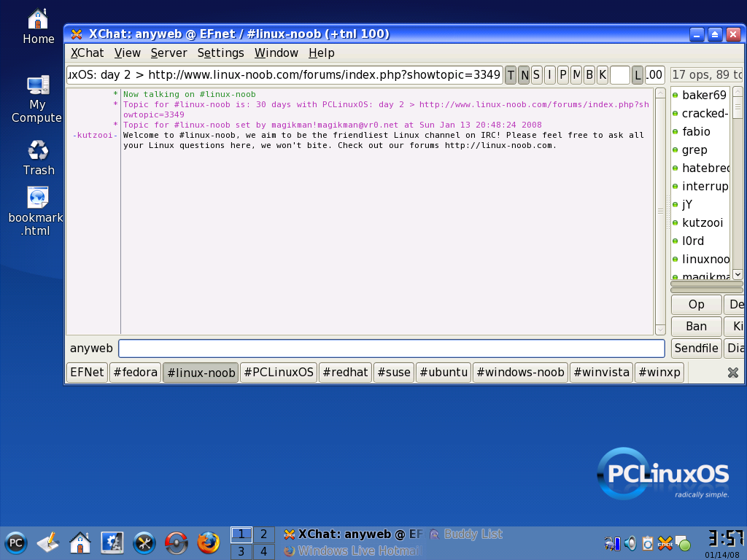Toggle user limit mode L
The image size is (747, 560).
(x=638, y=75)
